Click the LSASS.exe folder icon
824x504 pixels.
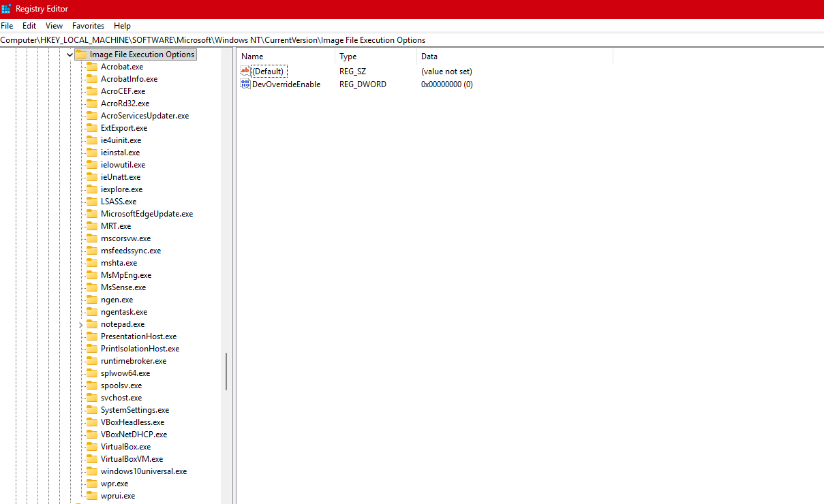(92, 202)
